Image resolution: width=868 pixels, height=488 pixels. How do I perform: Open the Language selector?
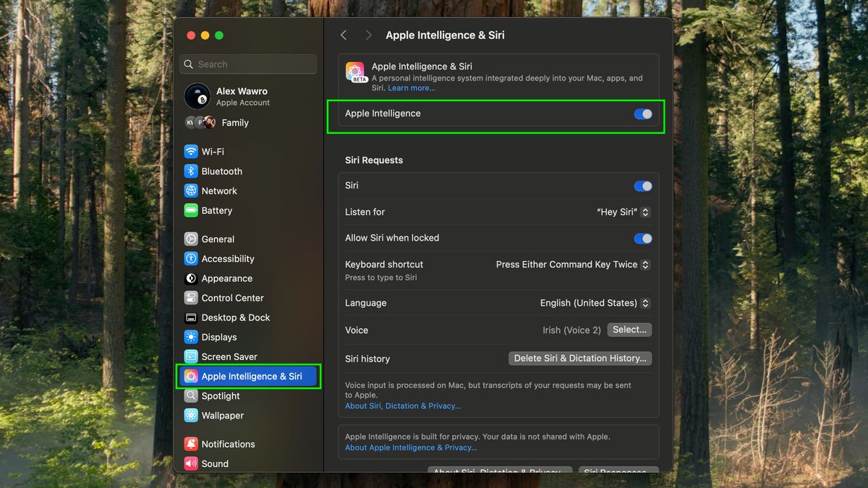[594, 303]
